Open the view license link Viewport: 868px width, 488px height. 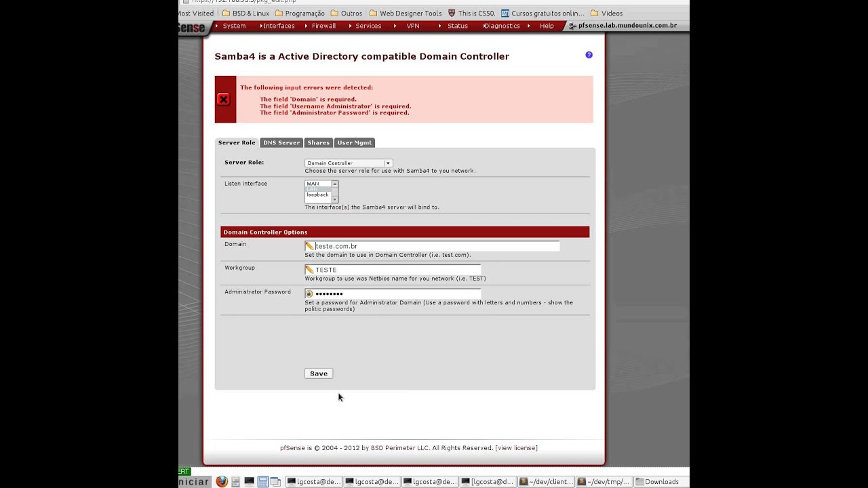pos(517,448)
